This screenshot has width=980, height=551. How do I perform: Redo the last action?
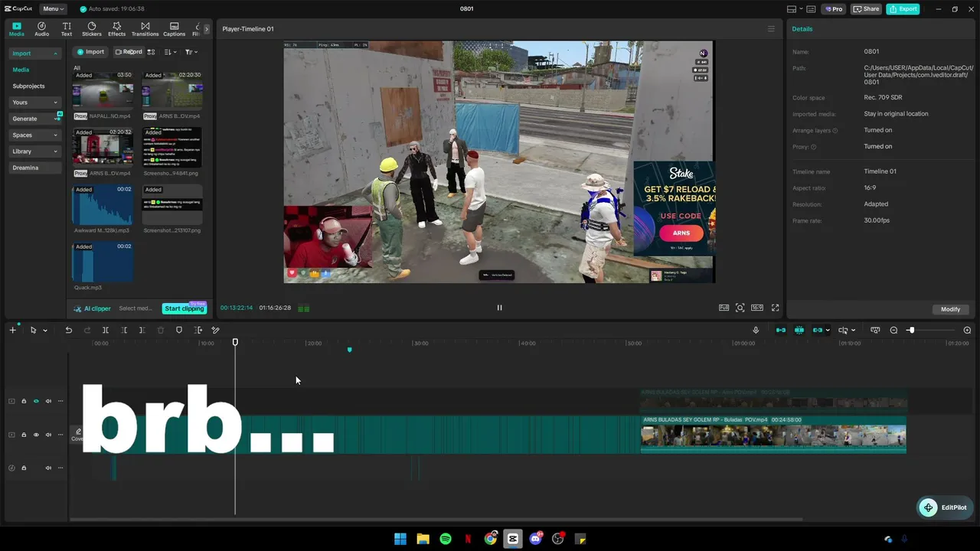(87, 330)
